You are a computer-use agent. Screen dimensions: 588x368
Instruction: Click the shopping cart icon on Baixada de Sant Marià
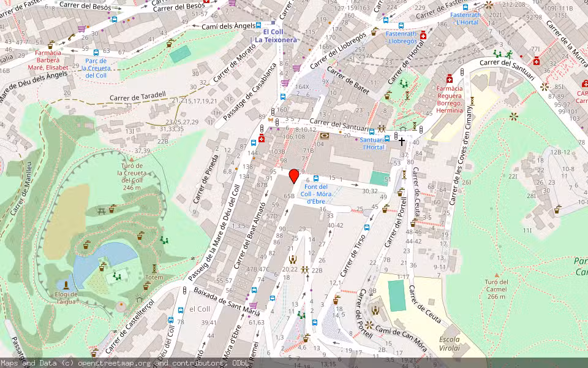[253, 305]
